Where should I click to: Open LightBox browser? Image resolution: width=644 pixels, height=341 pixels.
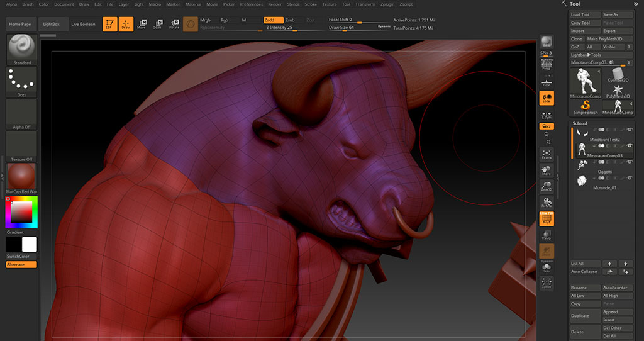(x=52, y=25)
